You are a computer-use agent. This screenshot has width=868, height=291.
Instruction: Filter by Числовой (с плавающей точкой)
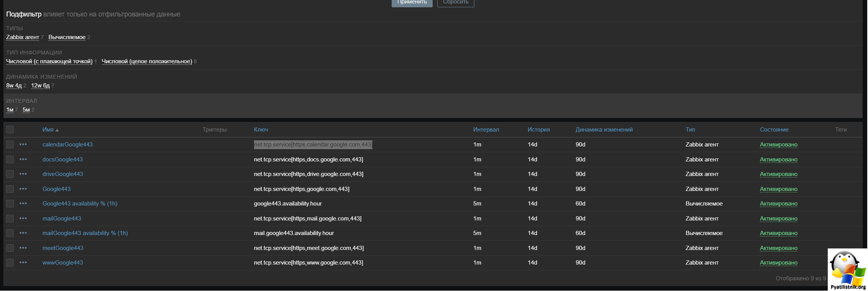pyautogui.click(x=49, y=61)
